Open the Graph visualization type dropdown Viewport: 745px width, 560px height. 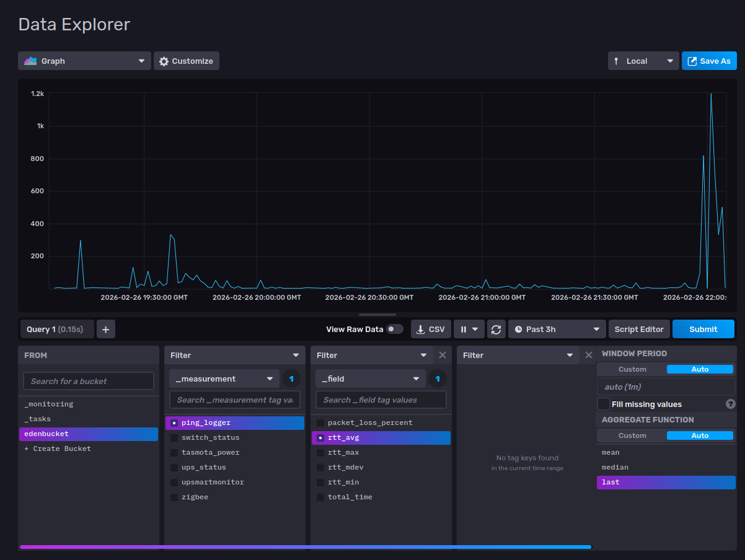click(x=84, y=61)
